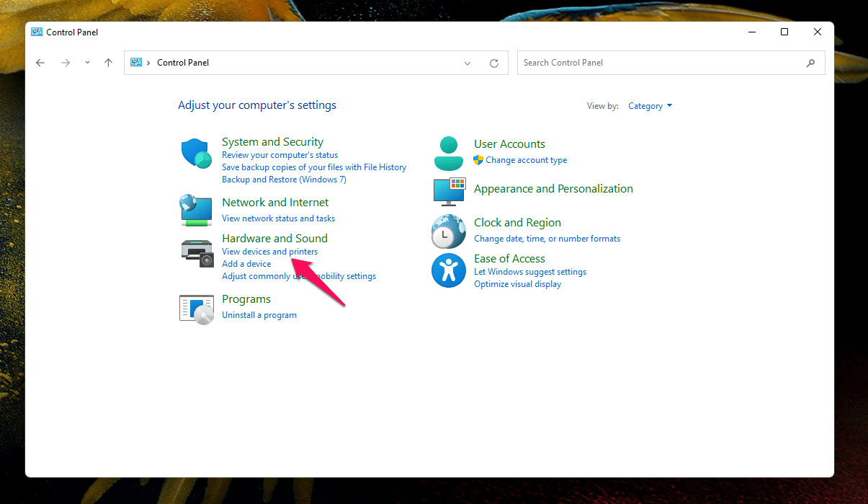
Task: Click the search magnifier icon
Action: (x=811, y=63)
